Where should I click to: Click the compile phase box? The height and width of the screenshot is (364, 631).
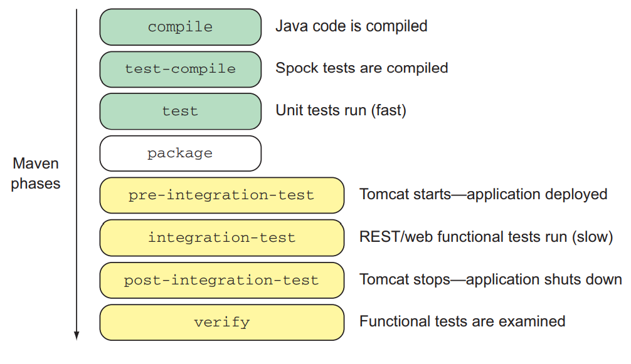tap(180, 27)
